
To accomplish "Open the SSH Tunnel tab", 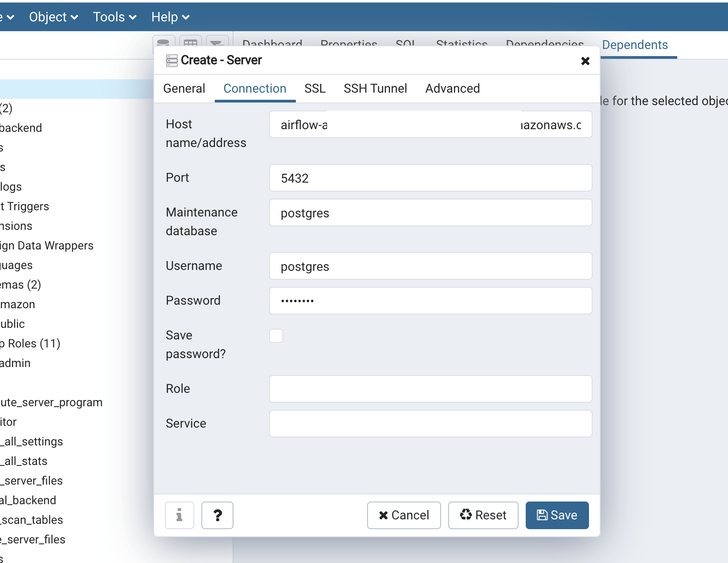I will click(375, 88).
